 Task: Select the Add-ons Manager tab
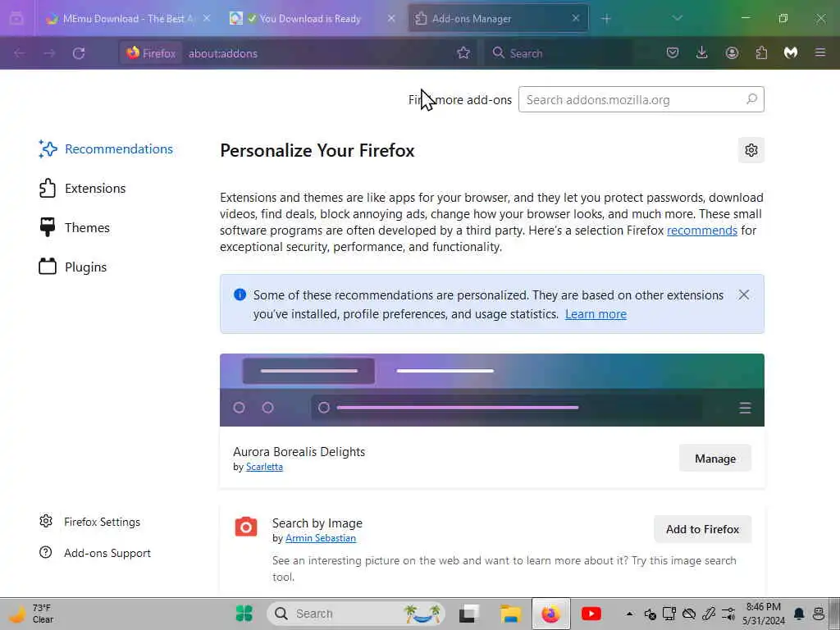497,19
